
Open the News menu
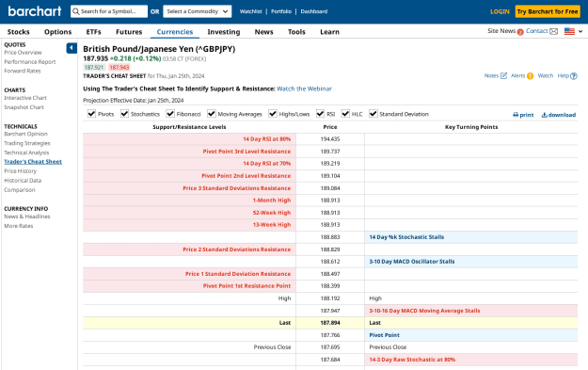(264, 32)
